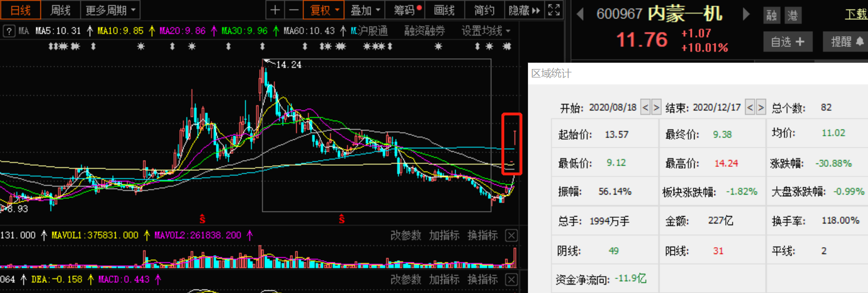Go to next stock with right arrow
Viewport: 868px width, 293px height.
pos(747,14)
